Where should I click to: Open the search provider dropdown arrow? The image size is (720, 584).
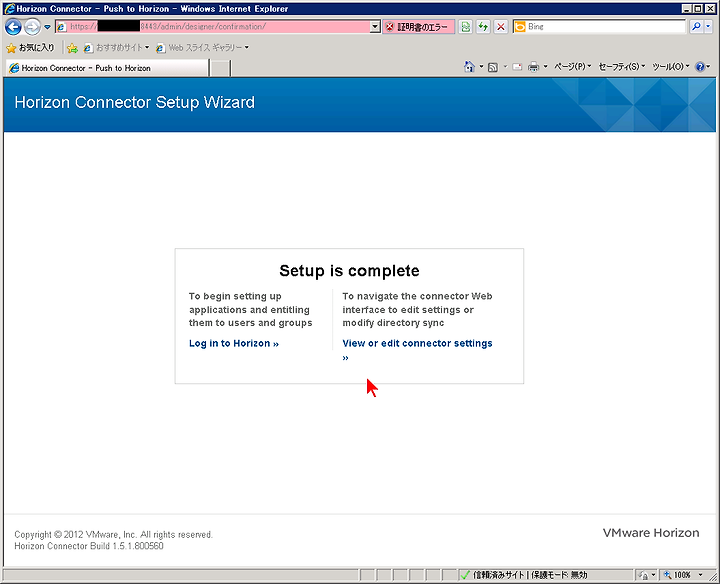(708, 27)
